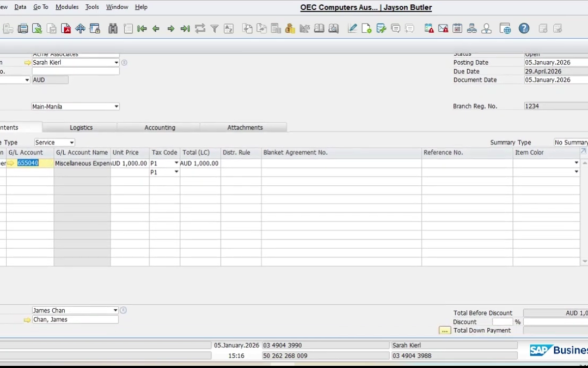Export document to Excel via toolbar icon

click(x=37, y=29)
